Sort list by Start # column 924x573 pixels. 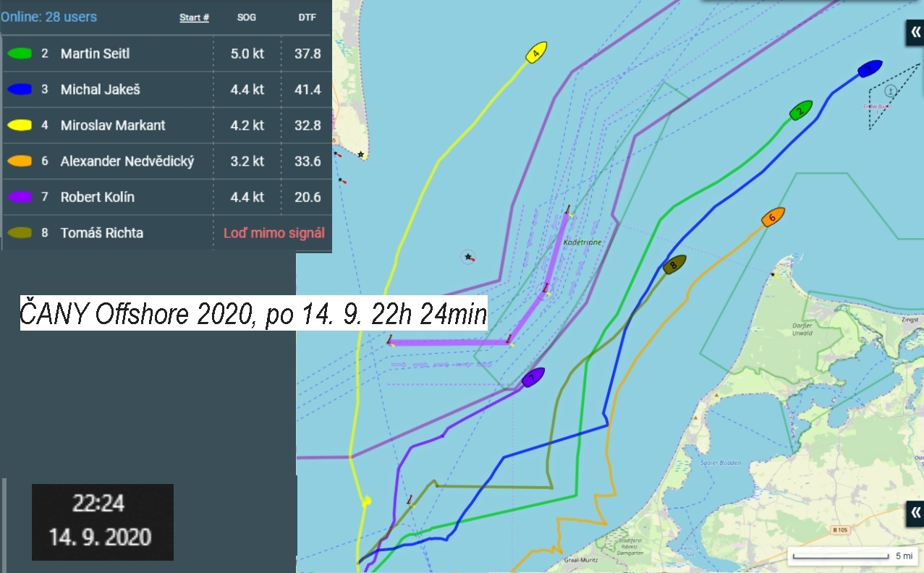[194, 17]
